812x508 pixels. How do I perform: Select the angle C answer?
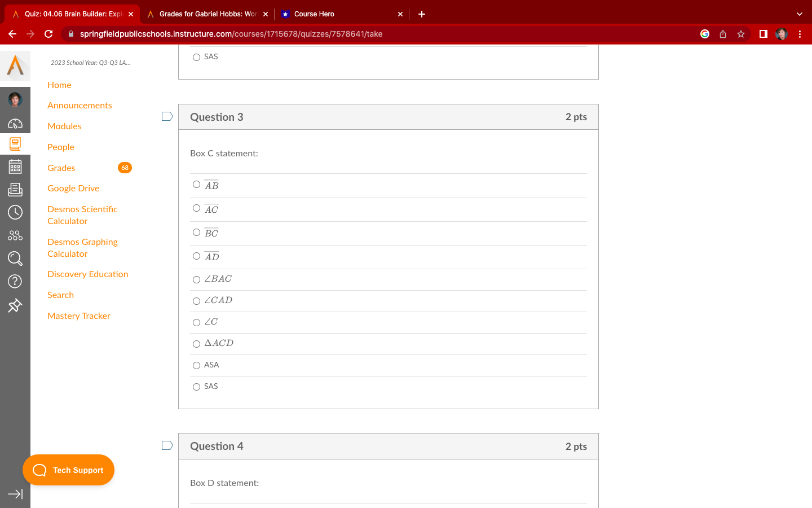pos(196,322)
